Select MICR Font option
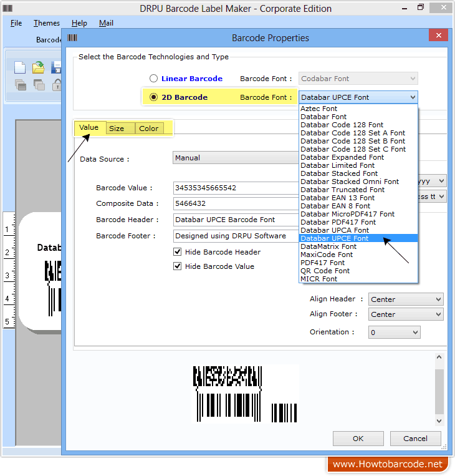This screenshot has height=476, width=455. (x=358, y=279)
